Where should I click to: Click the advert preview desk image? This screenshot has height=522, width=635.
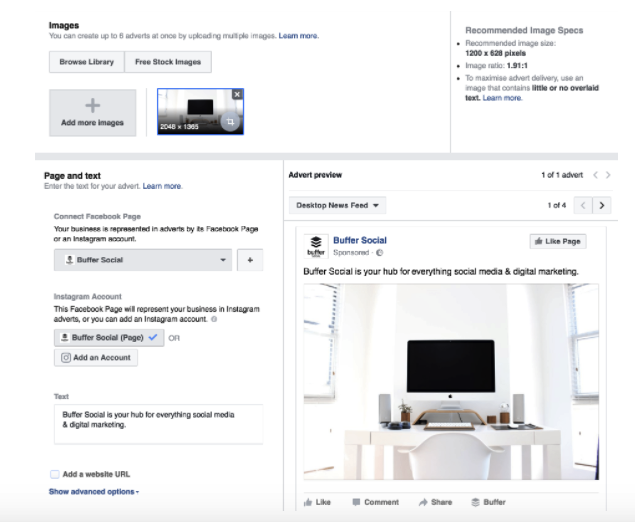pyautogui.click(x=451, y=381)
